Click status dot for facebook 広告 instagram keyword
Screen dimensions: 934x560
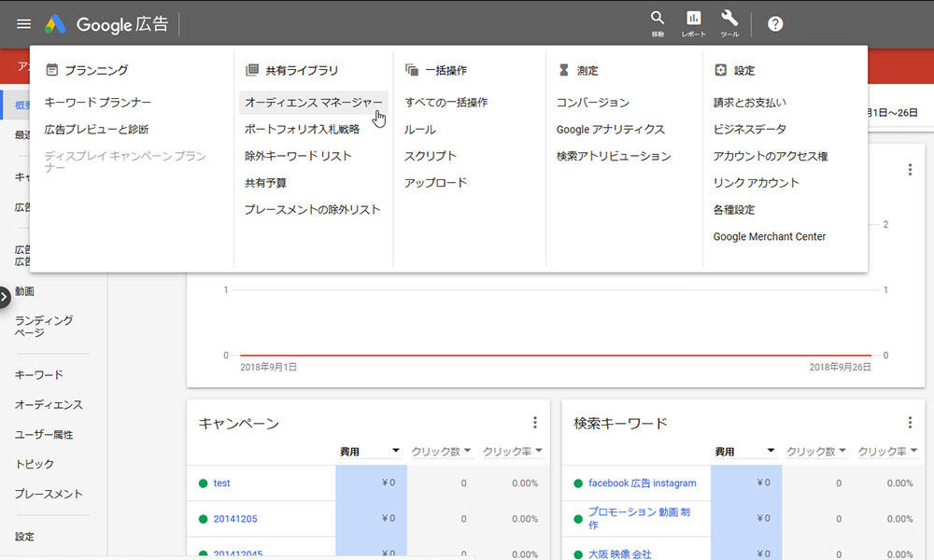pos(578,483)
